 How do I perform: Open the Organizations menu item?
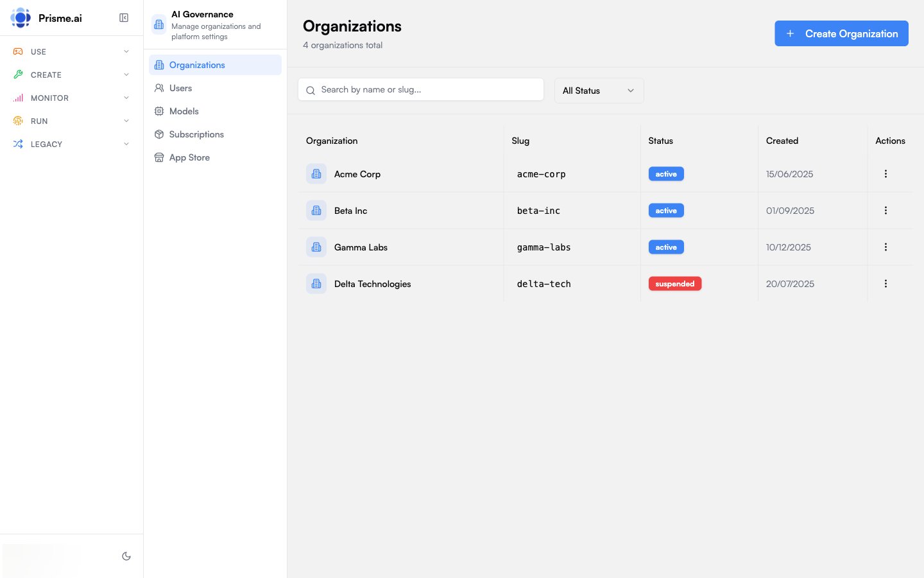[x=215, y=65]
